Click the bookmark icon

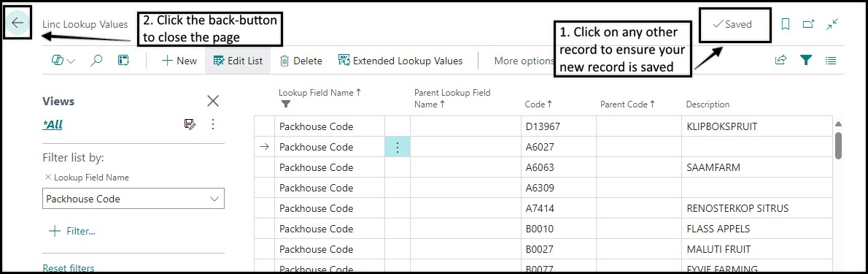pos(785,24)
